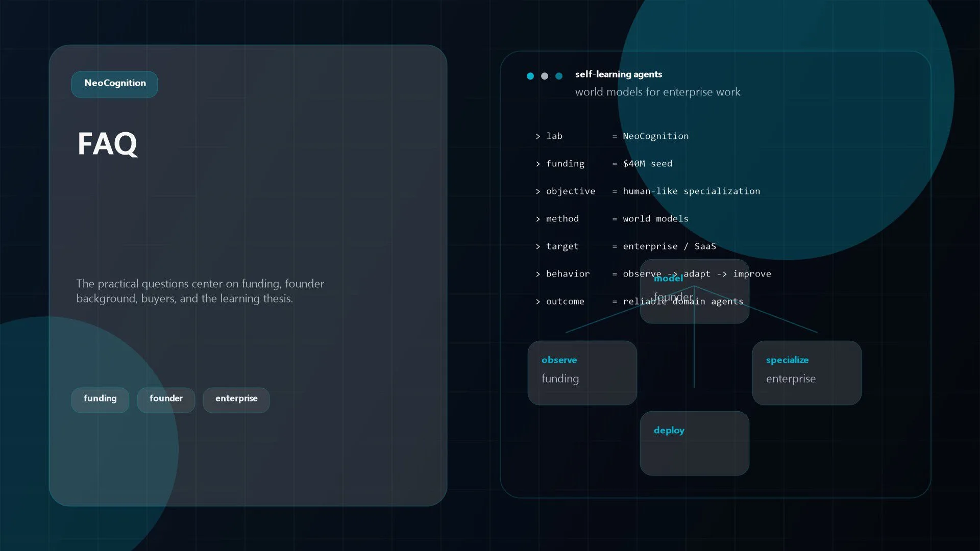Click the 'outcome' terminal key
The image size is (980, 551).
coord(565,302)
